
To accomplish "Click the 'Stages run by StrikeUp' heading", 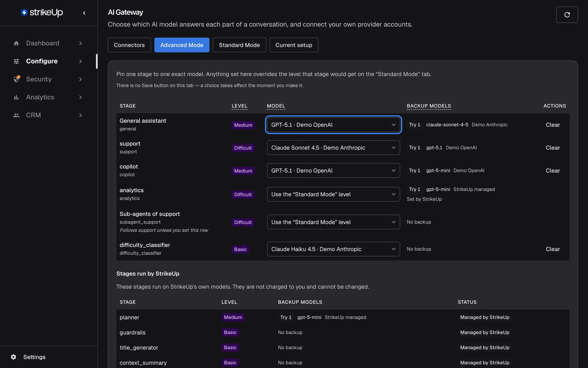I will coord(148,273).
